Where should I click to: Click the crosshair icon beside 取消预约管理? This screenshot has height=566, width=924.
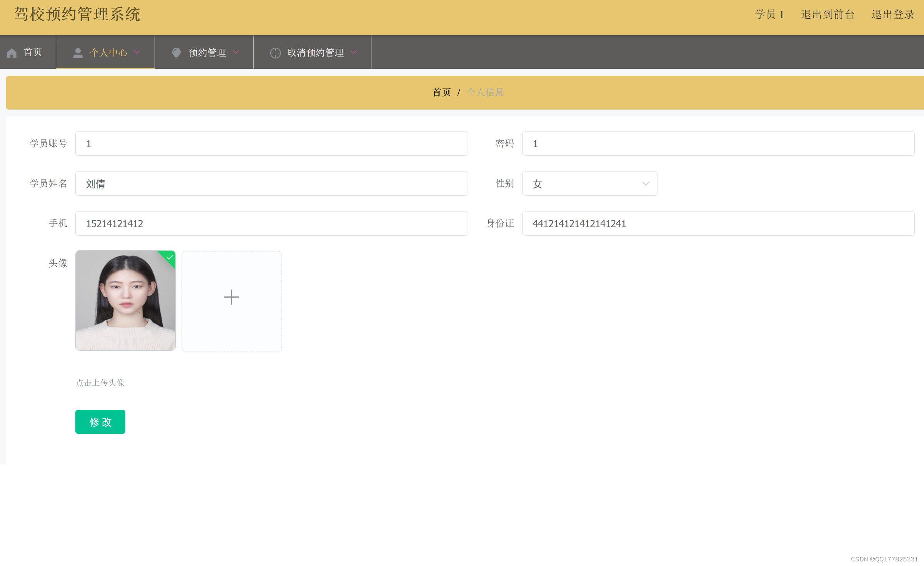tap(275, 53)
